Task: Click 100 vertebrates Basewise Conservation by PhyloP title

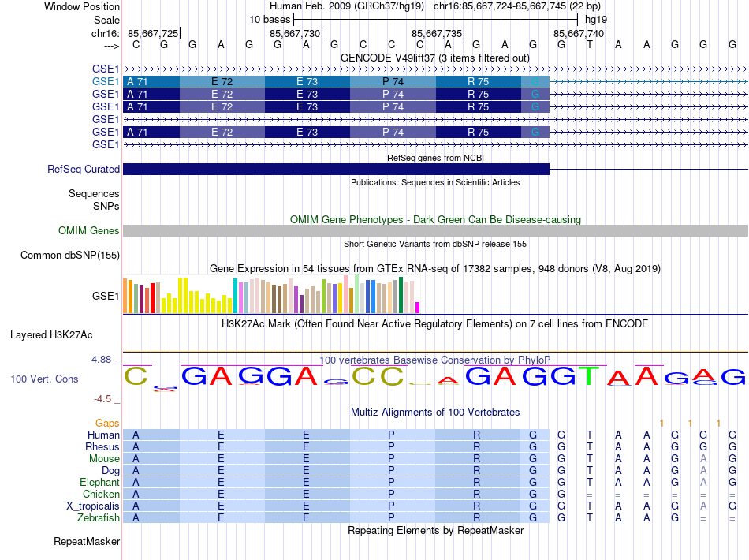Action: coord(435,360)
